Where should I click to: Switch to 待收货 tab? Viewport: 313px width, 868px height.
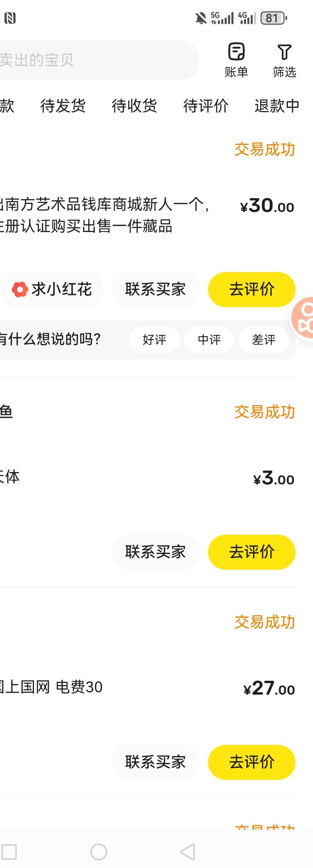(134, 106)
